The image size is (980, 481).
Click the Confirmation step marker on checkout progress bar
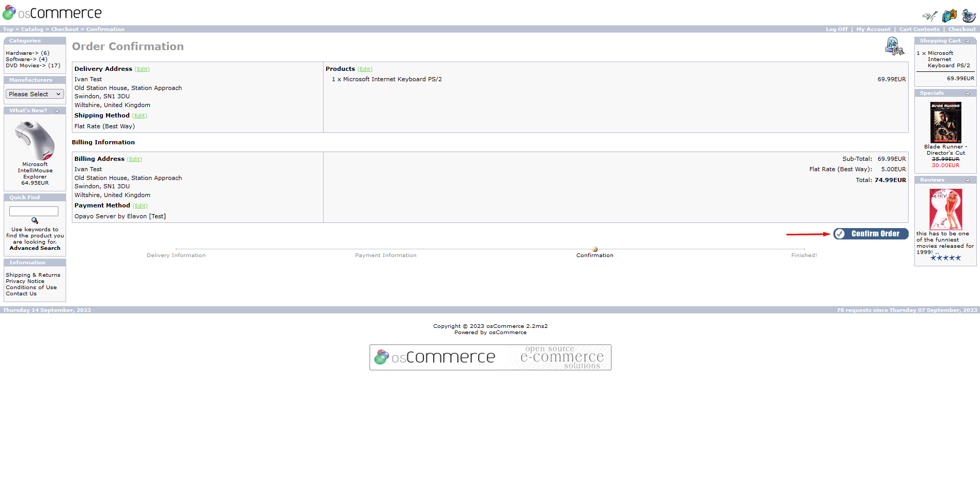coord(595,249)
